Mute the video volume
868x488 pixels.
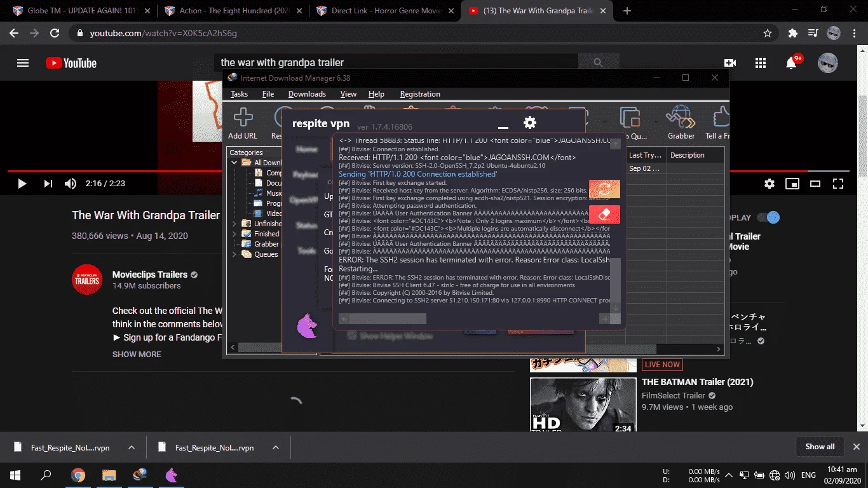tap(71, 184)
